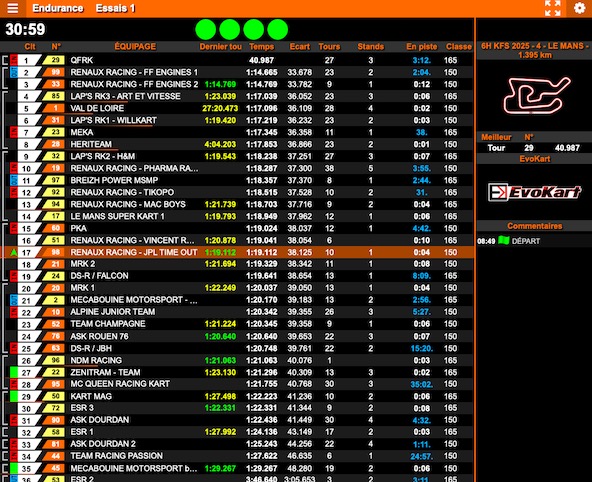Open settings gear icon
Screen dimensions: 592x482
point(579,8)
